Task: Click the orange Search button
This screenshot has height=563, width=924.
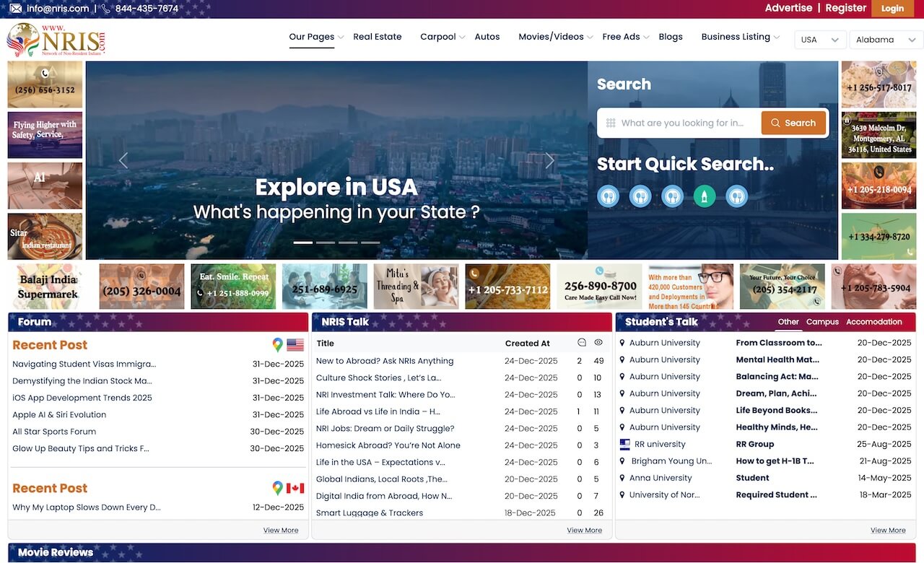Action: [793, 123]
